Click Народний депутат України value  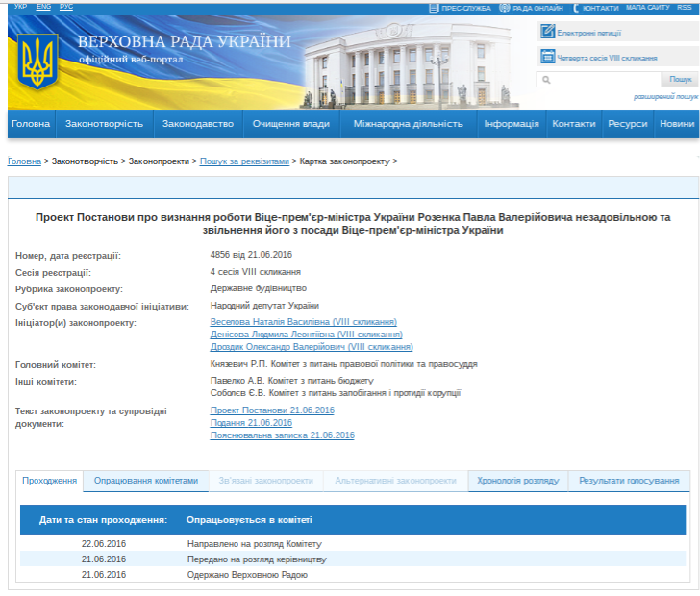(x=264, y=306)
